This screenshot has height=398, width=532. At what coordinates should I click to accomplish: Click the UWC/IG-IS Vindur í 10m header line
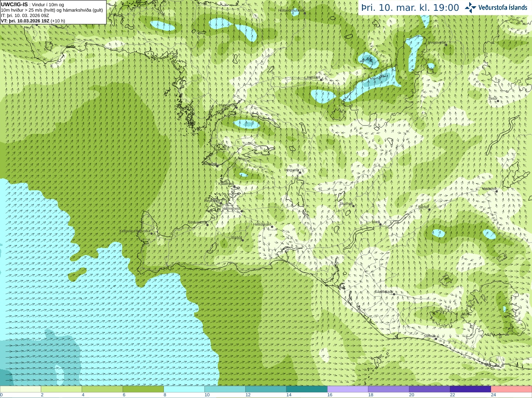pos(32,5)
